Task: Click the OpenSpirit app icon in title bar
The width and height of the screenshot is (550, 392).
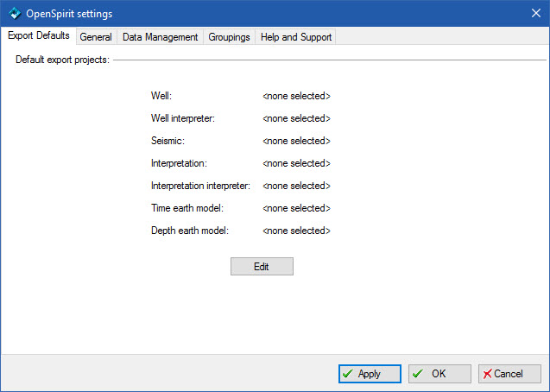Action: point(15,14)
